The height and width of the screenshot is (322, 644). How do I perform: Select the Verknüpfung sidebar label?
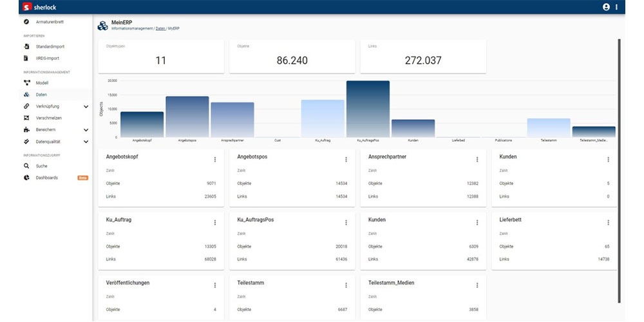click(48, 106)
